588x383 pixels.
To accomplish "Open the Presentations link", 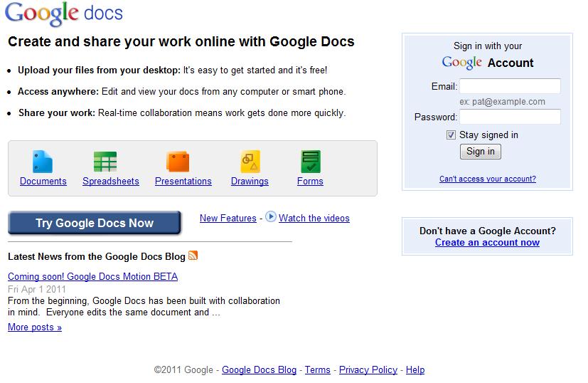I will 183,182.
